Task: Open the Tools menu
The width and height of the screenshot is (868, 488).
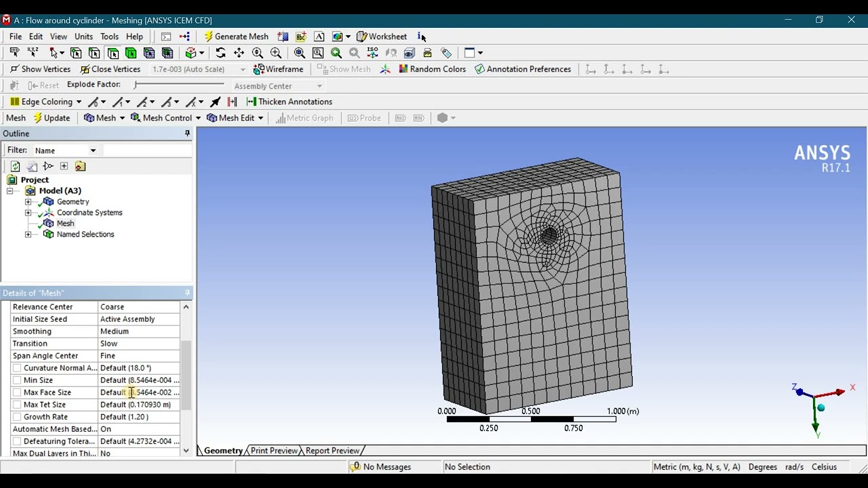Action: click(x=109, y=37)
